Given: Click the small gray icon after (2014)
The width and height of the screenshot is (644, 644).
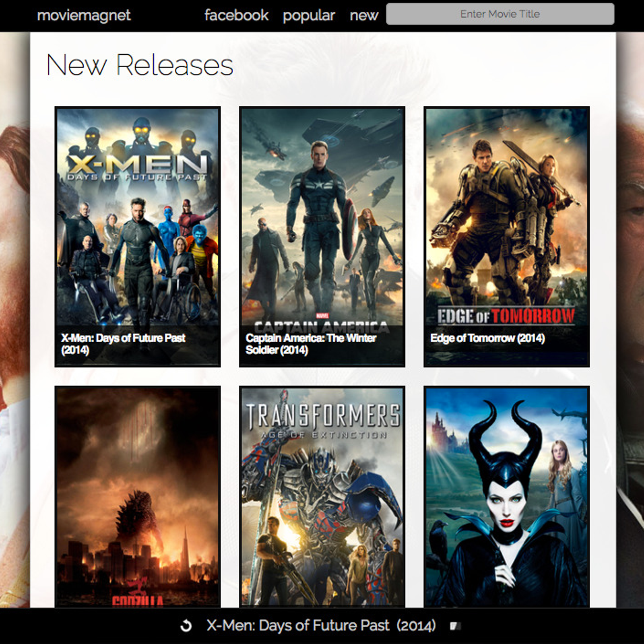Looking at the screenshot, I should (455, 626).
